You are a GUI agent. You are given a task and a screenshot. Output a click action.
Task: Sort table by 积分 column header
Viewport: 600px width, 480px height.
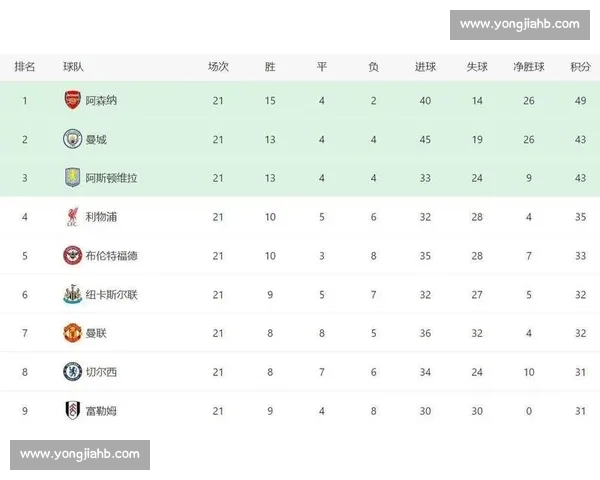580,67
